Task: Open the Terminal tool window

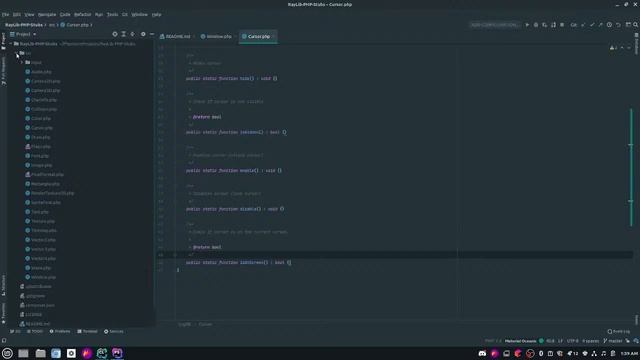Action: pyautogui.click(x=87, y=331)
